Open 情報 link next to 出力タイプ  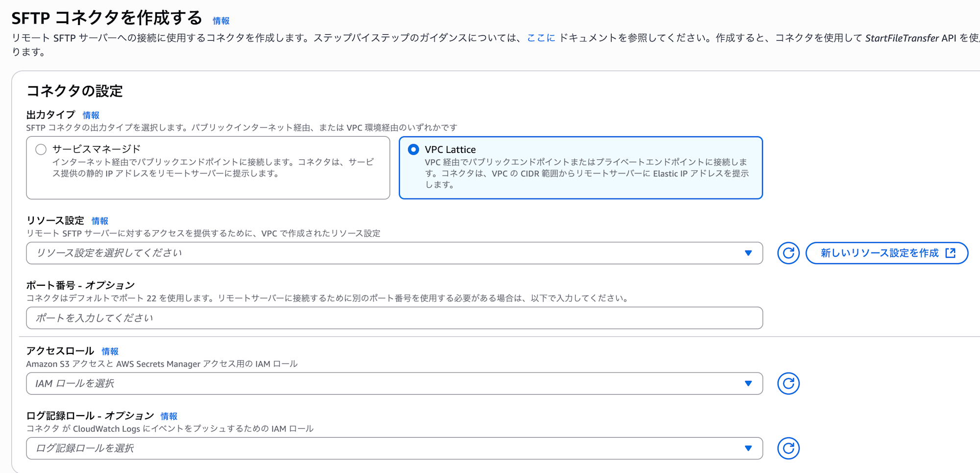(x=91, y=115)
